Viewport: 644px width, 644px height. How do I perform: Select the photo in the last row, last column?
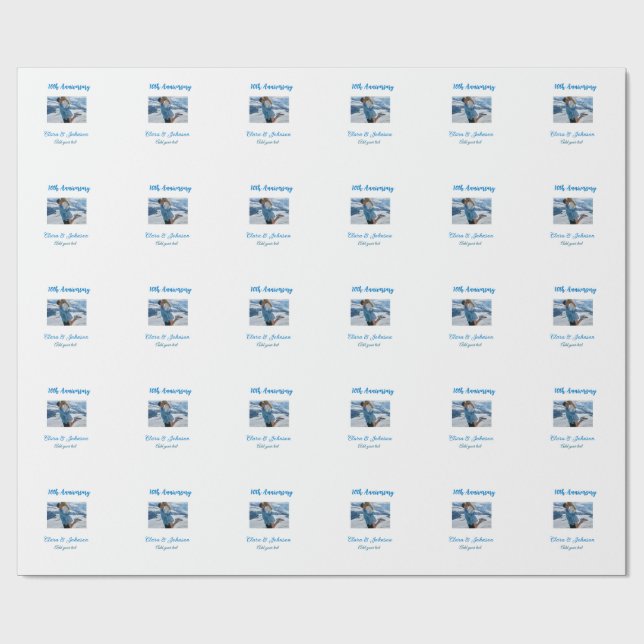(x=572, y=514)
